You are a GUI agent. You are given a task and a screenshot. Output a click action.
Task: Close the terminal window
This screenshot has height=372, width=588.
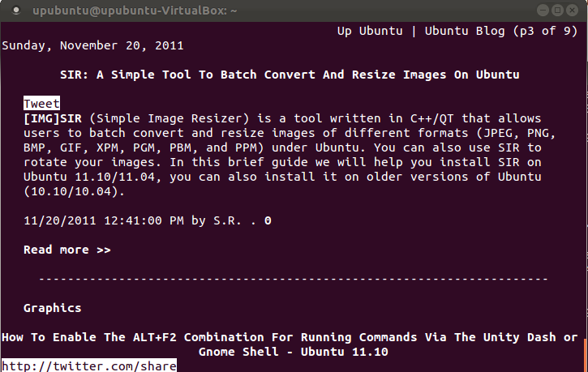click(573, 10)
